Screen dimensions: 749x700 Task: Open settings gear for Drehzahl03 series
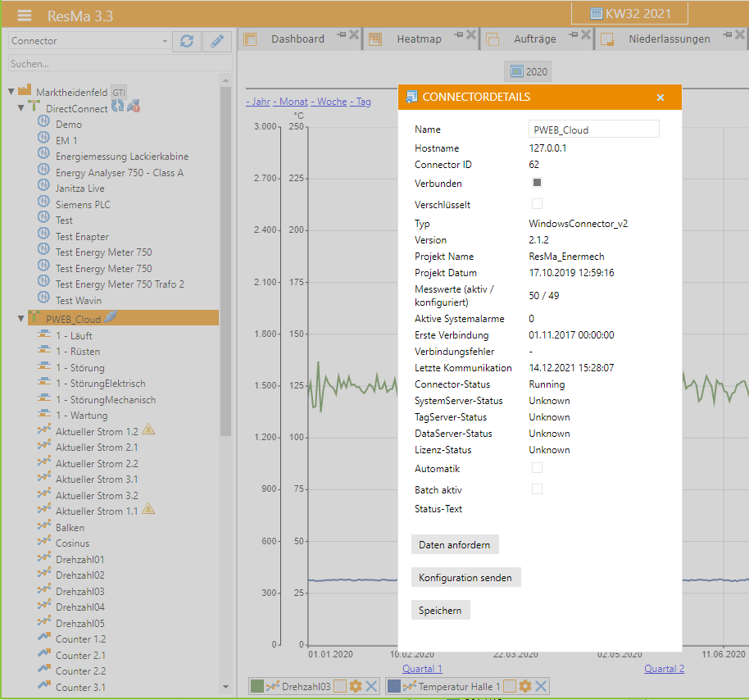pyautogui.click(x=356, y=686)
